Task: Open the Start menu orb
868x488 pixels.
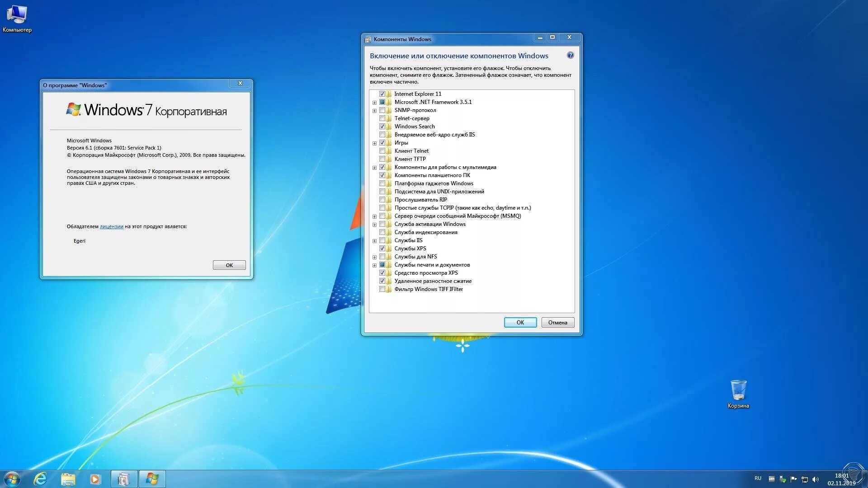Action: [12, 479]
